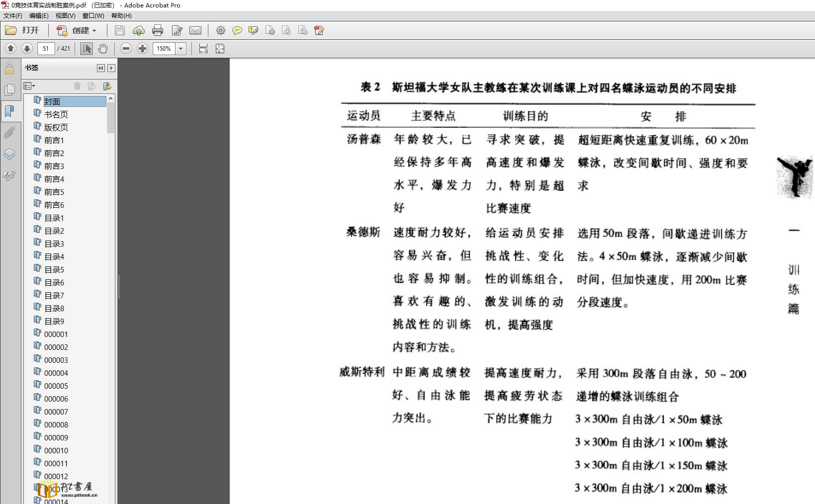Open the 视图(V) menu
Image resolution: width=815 pixels, height=504 pixels.
(66, 15)
